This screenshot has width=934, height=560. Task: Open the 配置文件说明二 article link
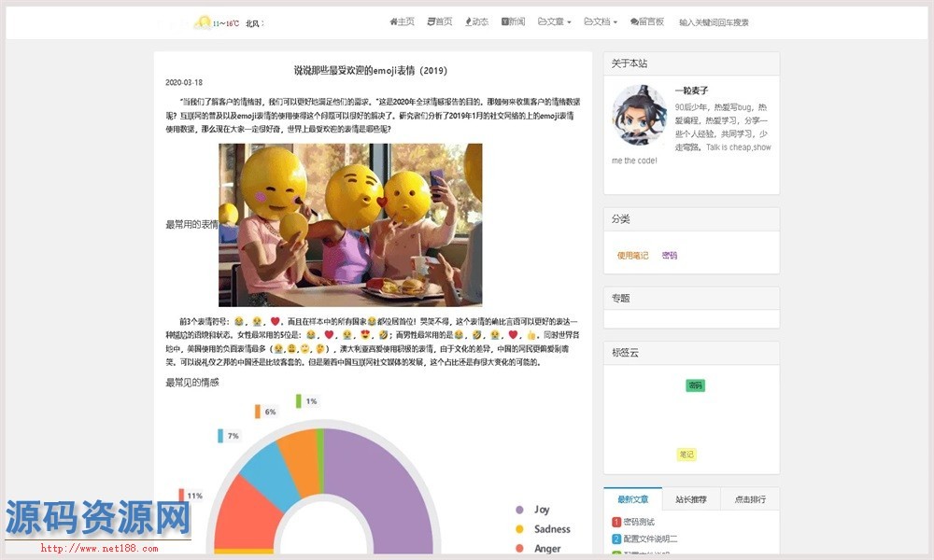(x=650, y=539)
